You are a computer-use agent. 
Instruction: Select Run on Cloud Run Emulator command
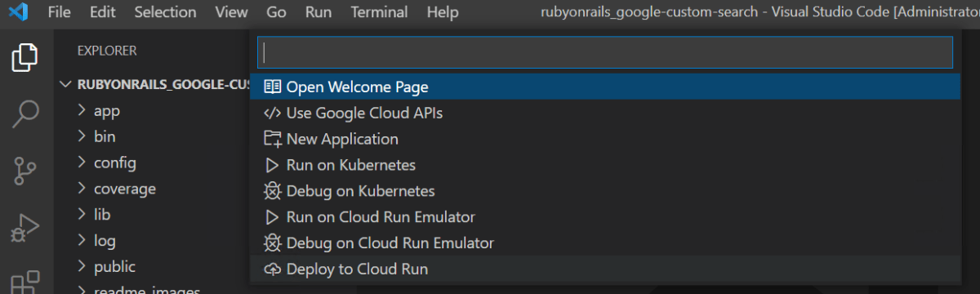[605, 217]
